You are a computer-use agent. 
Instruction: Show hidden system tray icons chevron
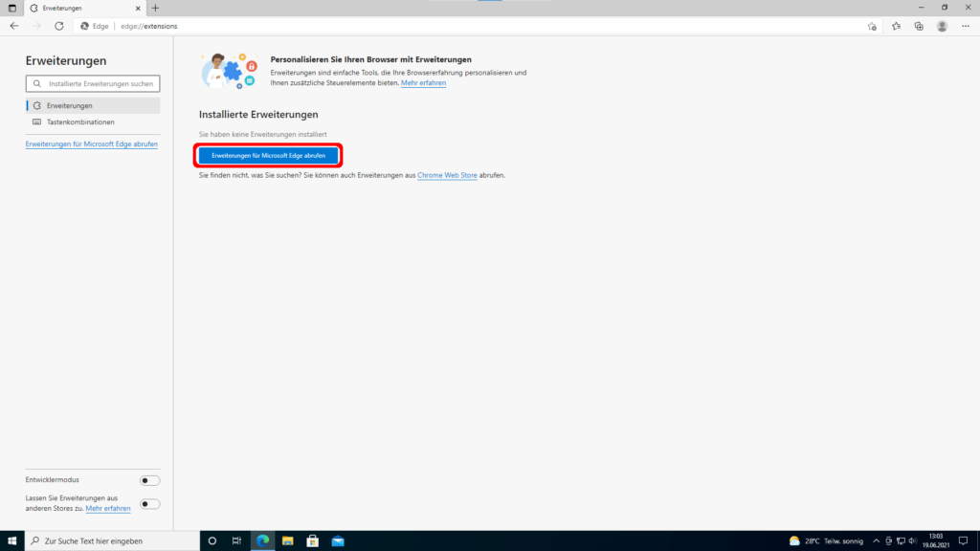tap(877, 541)
